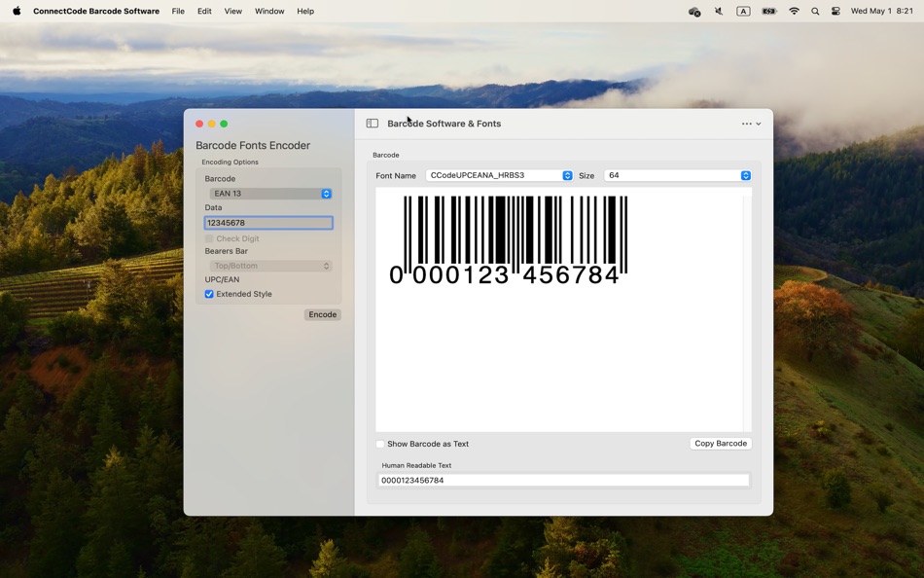The width and height of the screenshot is (924, 578).
Task: Click the date and time in menu bar
Action: point(882,12)
